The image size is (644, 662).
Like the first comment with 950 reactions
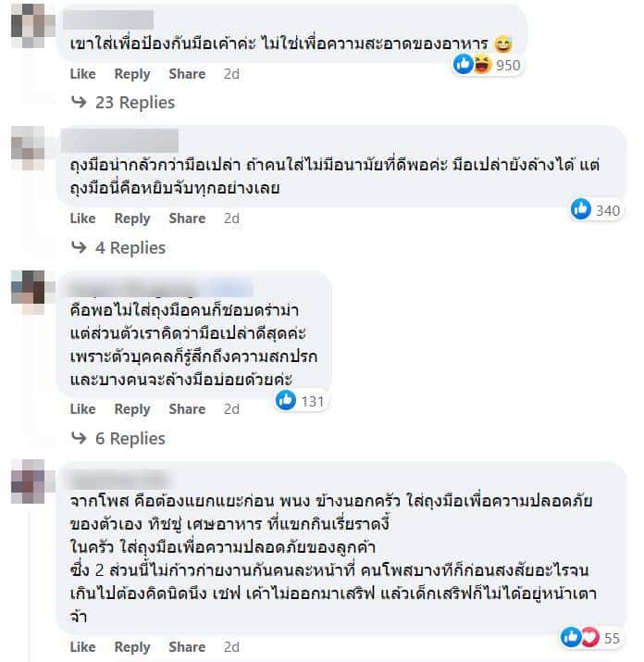point(82,74)
